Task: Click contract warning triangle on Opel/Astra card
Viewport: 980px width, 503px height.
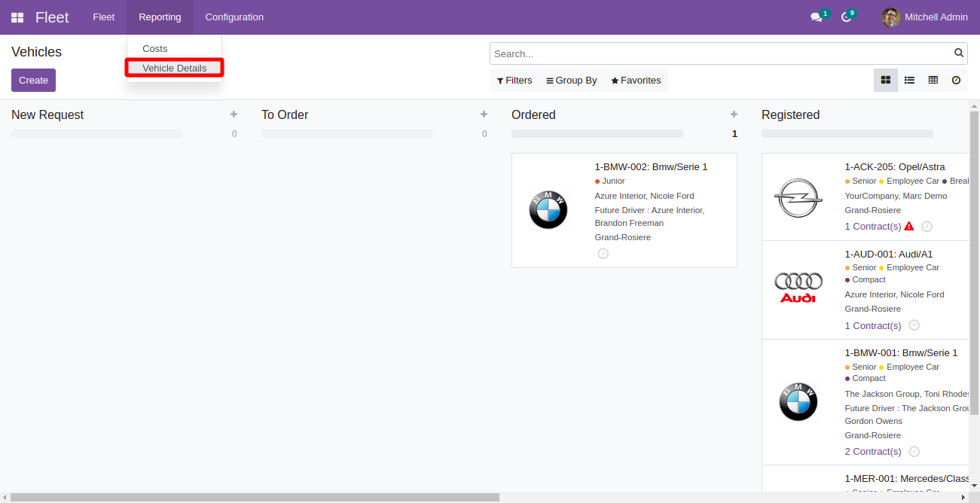Action: (x=909, y=226)
